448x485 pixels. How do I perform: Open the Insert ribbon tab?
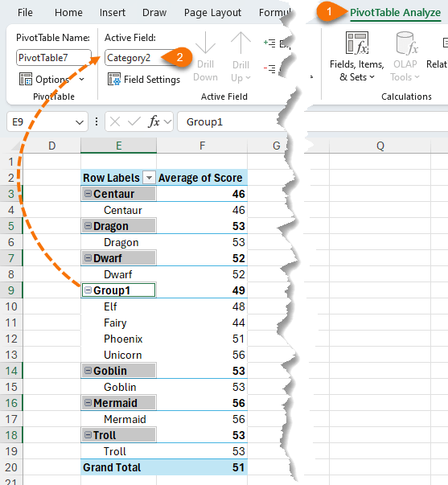pos(113,13)
